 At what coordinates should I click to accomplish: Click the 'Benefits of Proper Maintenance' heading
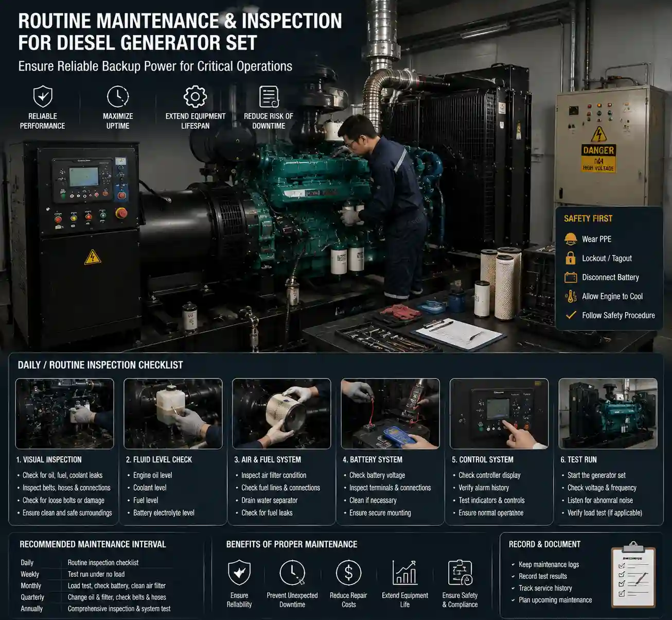point(292,544)
